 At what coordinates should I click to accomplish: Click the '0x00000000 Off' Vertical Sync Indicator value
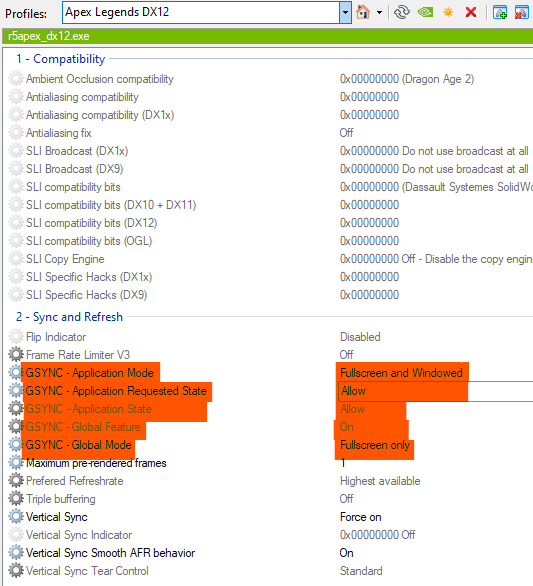click(378, 535)
